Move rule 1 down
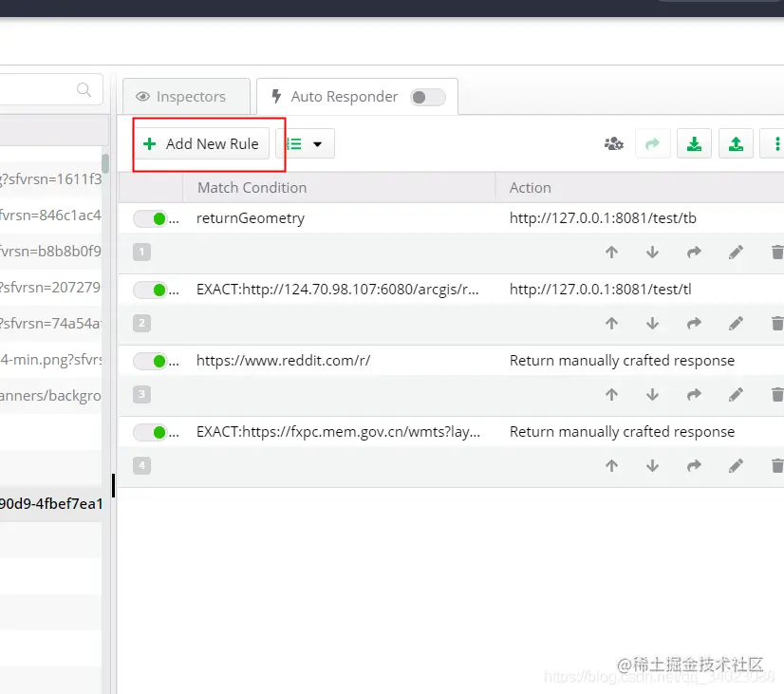 pyautogui.click(x=652, y=252)
